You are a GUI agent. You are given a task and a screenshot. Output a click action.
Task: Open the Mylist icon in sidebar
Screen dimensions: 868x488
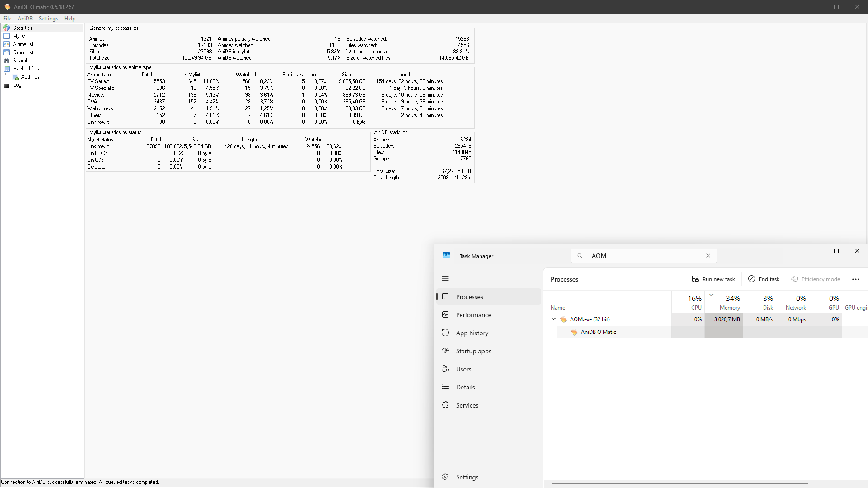click(x=7, y=36)
